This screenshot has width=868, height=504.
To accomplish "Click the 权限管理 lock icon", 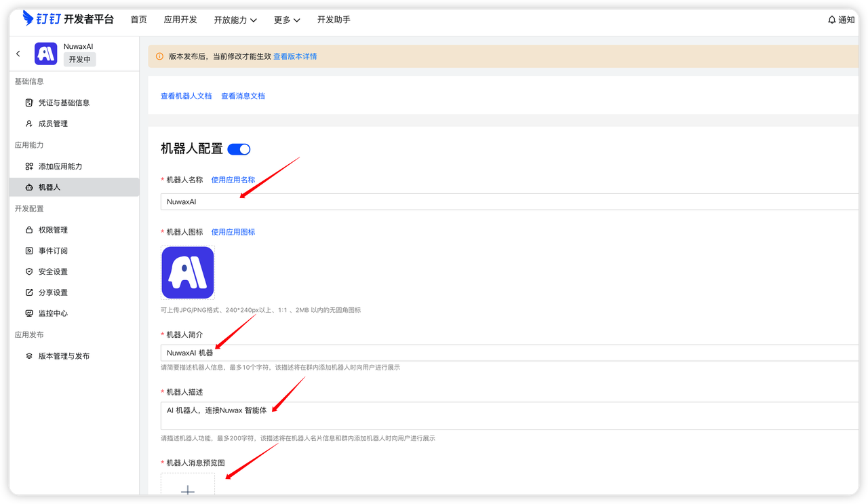I will pyautogui.click(x=29, y=230).
